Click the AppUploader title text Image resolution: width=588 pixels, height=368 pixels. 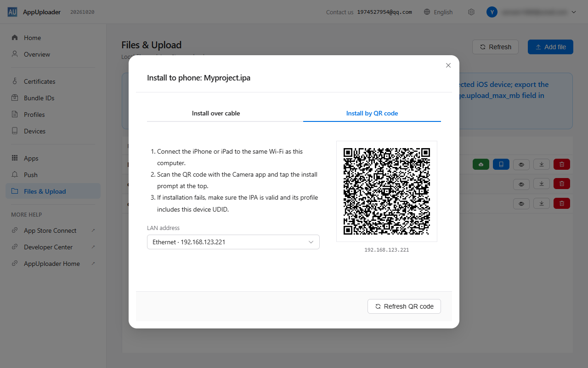click(42, 12)
